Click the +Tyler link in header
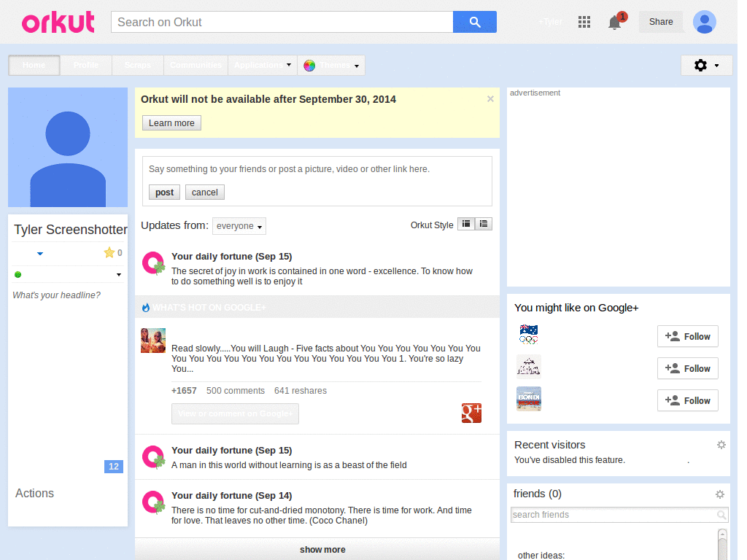This screenshot has width=747, height=560. pyautogui.click(x=550, y=22)
